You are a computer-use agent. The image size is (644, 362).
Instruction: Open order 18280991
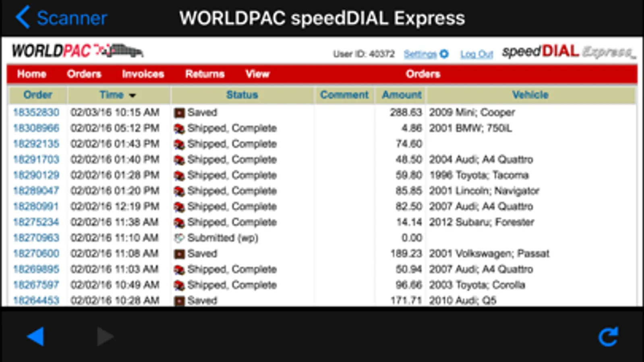[x=36, y=206]
